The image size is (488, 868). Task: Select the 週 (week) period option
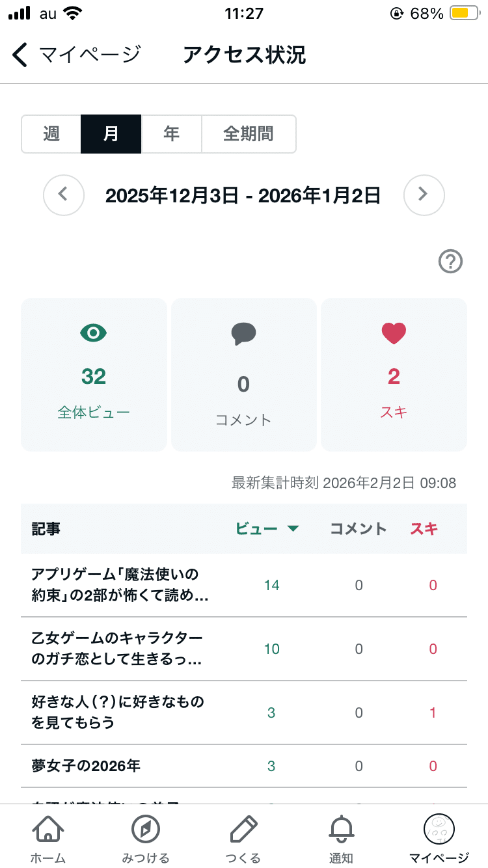51,134
